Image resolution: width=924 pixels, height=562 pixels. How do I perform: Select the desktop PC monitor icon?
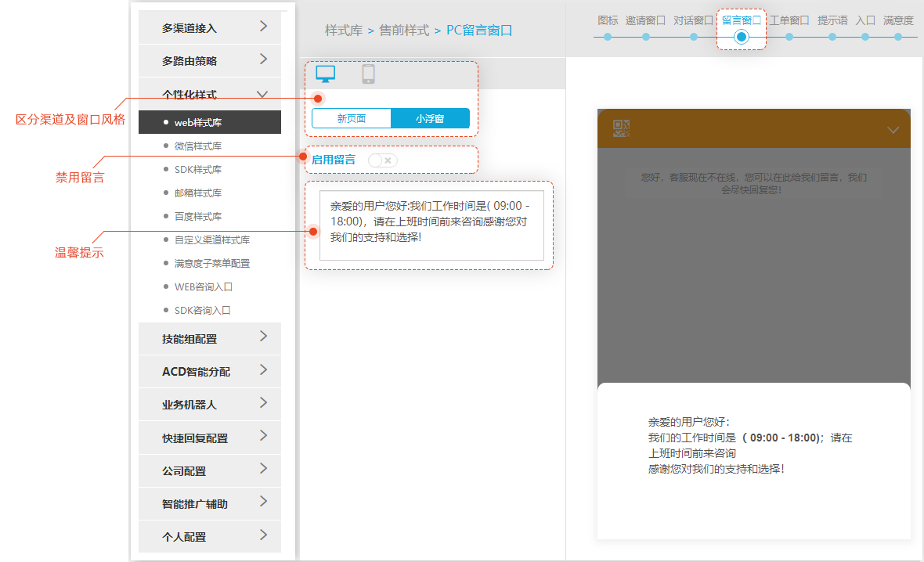pyautogui.click(x=325, y=74)
